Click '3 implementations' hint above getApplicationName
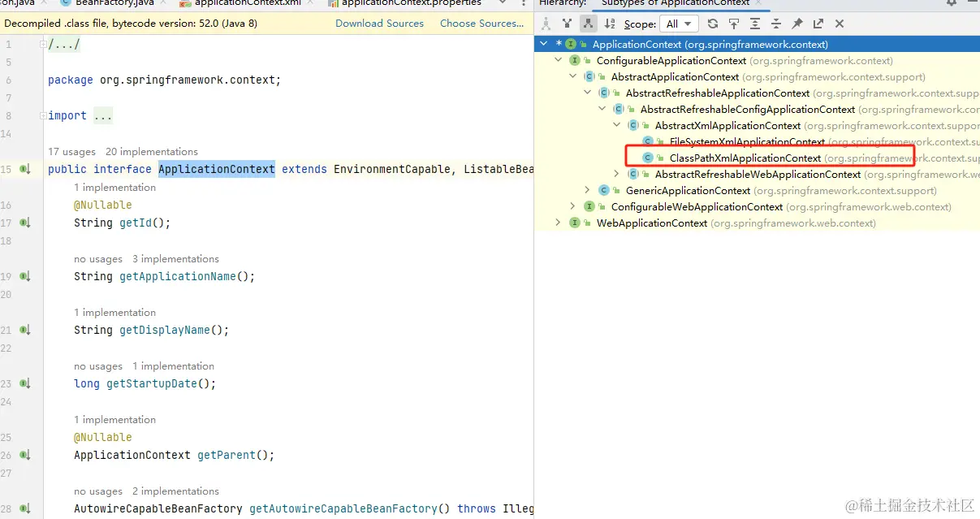The height and width of the screenshot is (519, 980). [x=175, y=259]
